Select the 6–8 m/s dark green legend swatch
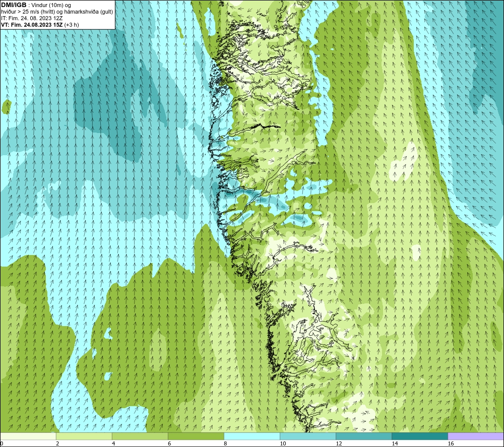The image size is (504, 447). pos(196,436)
